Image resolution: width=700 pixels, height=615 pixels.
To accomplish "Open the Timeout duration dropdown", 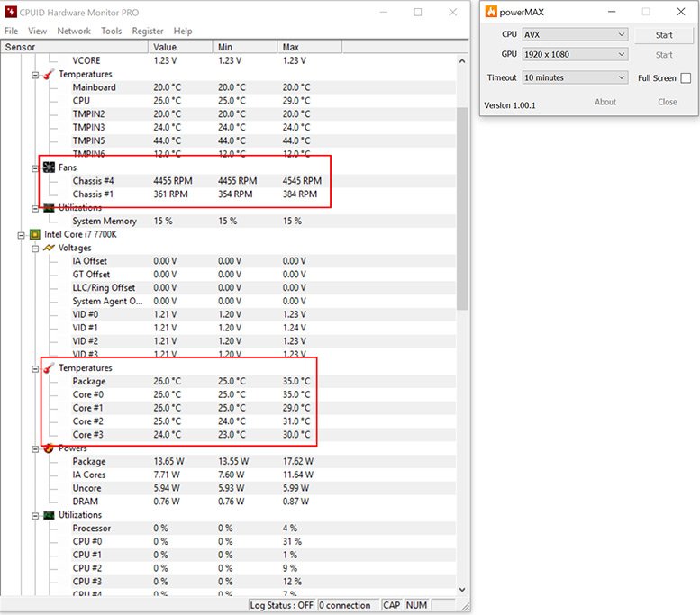I will point(575,77).
